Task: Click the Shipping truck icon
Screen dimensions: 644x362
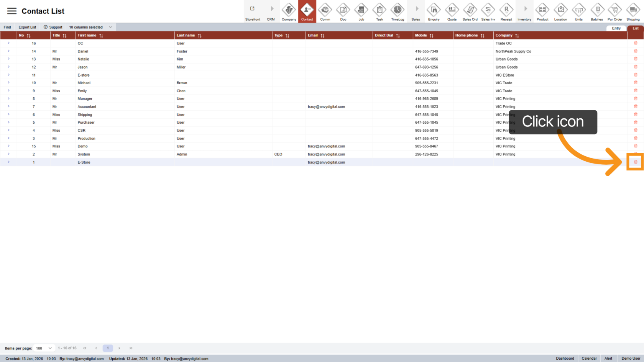Action: (x=633, y=11)
